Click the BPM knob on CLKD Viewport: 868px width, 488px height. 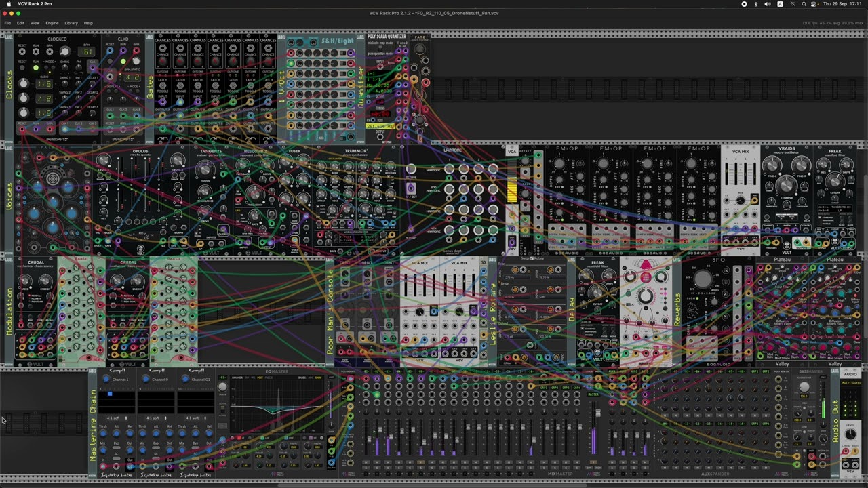[136, 62]
